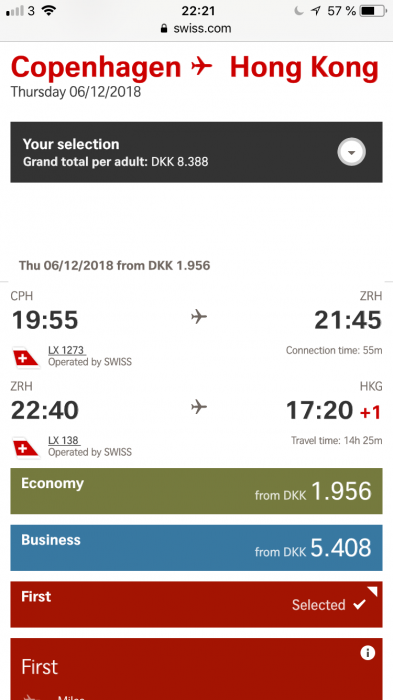This screenshot has width=393, height=700.
Task: Open flight details link LX 138
Action: [64, 440]
